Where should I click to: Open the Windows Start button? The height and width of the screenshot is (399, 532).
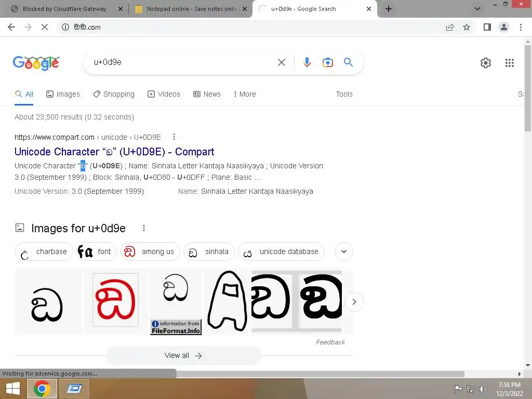(12, 389)
